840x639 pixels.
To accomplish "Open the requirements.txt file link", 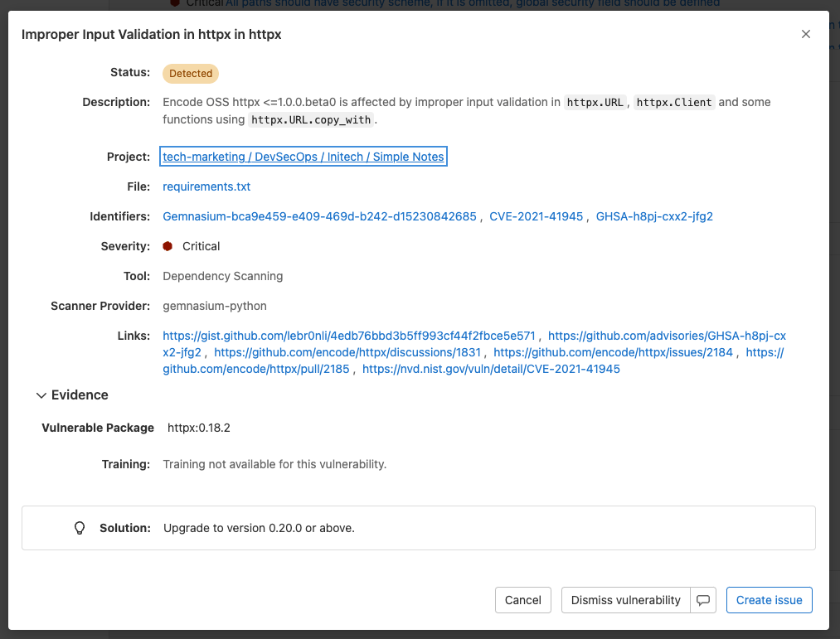I will point(206,186).
